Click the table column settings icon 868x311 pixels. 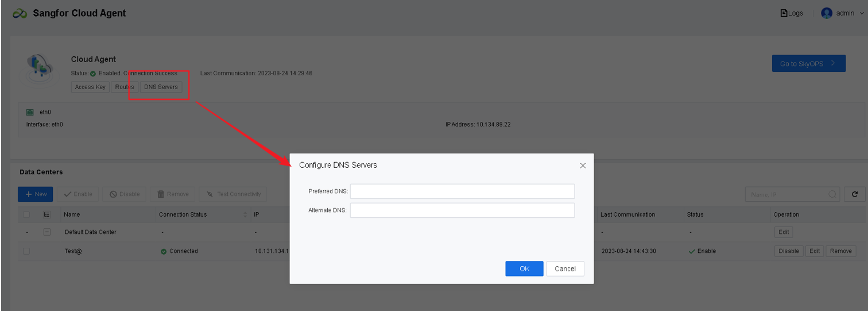pyautogui.click(x=47, y=214)
